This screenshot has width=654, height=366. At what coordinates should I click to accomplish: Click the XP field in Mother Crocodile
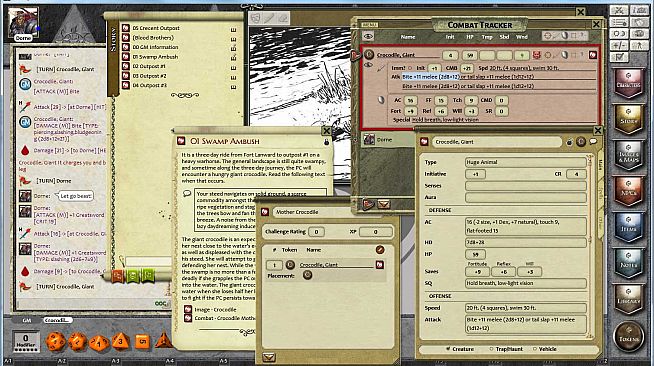point(375,232)
